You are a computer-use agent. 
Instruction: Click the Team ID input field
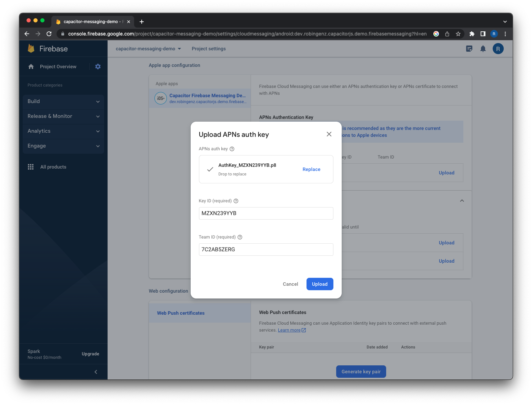[x=266, y=249]
